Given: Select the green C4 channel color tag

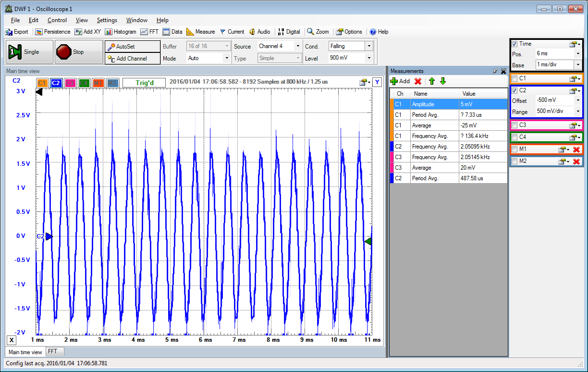Looking at the screenshot, I should click(x=84, y=83).
